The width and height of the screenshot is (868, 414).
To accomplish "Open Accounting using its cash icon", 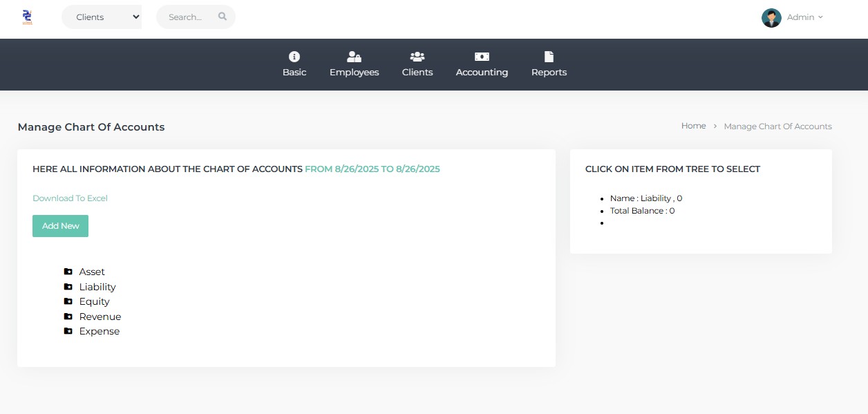I will click(x=481, y=57).
